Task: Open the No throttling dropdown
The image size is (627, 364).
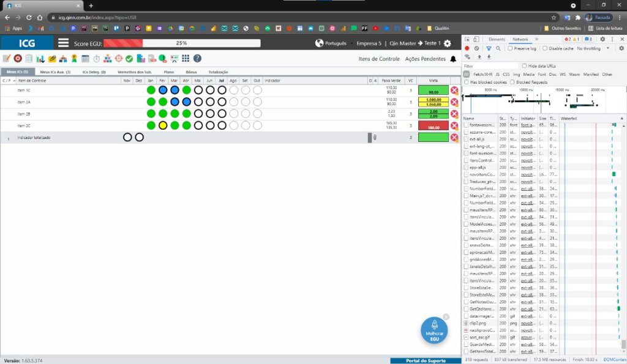Action: click(593, 48)
